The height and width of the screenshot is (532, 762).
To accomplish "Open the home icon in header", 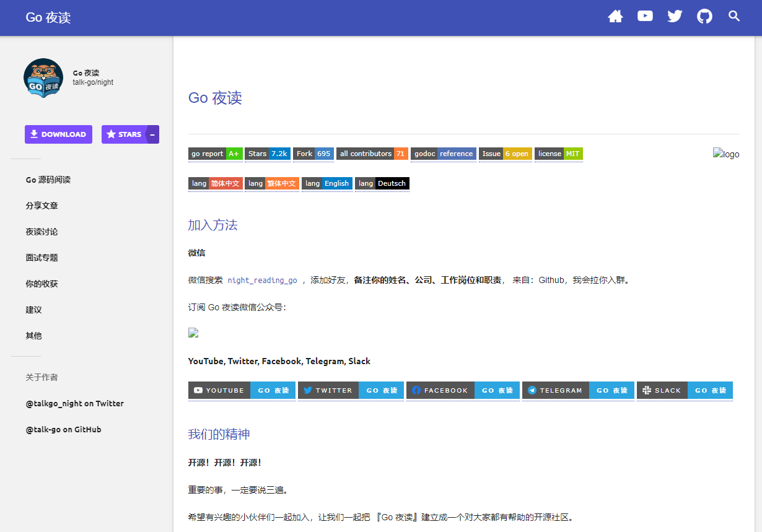I will pos(615,17).
